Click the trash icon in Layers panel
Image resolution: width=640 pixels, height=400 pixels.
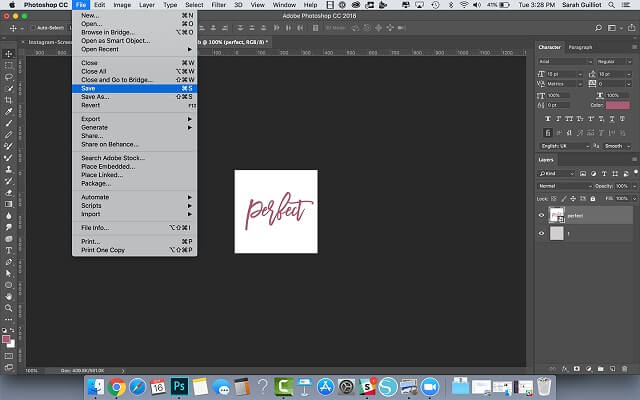click(624, 369)
